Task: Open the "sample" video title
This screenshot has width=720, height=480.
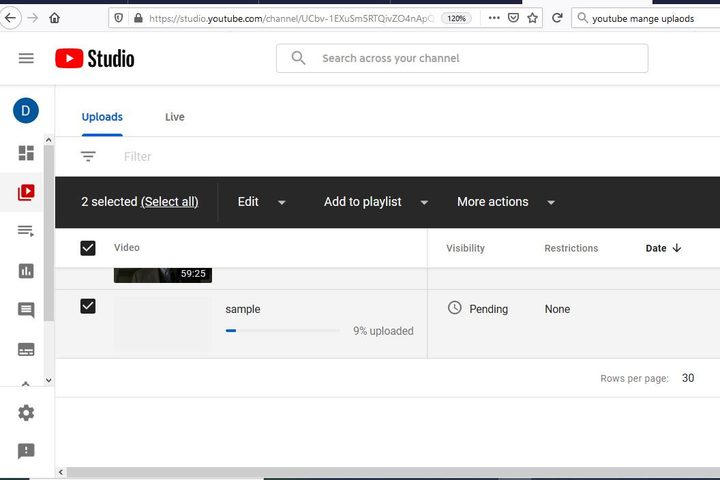Action: (x=243, y=310)
